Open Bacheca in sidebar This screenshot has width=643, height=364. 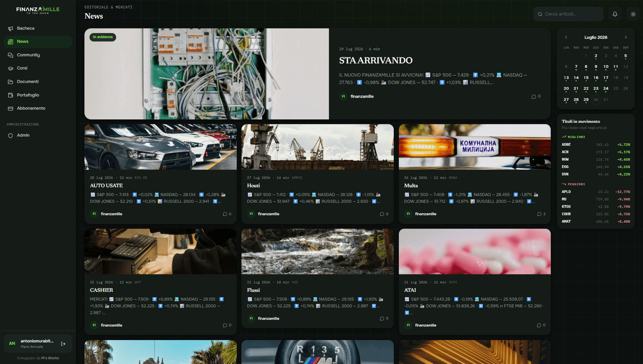(38, 28)
